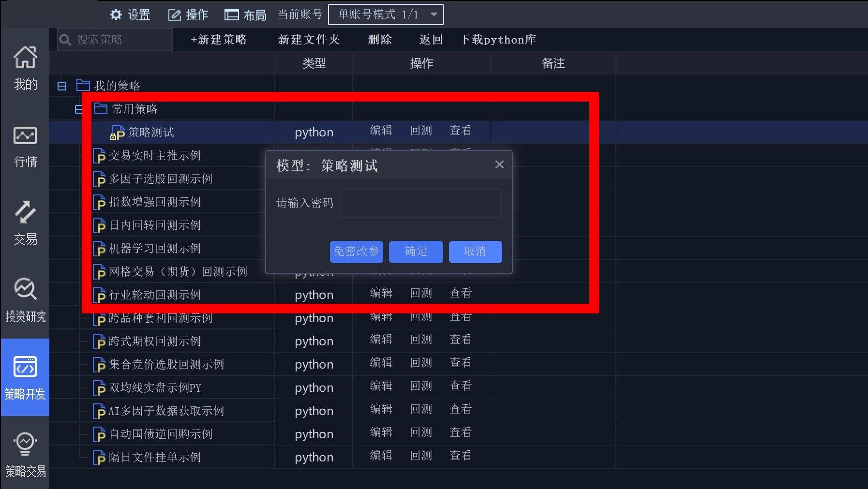Collapse the 常用策略 folder
The image size is (868, 489).
78,109
